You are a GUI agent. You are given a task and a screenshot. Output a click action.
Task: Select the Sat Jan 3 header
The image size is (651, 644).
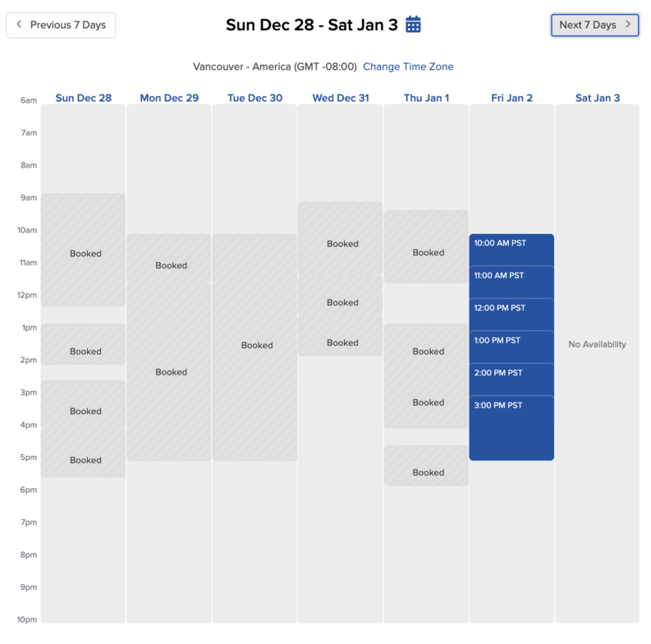pyautogui.click(x=598, y=98)
